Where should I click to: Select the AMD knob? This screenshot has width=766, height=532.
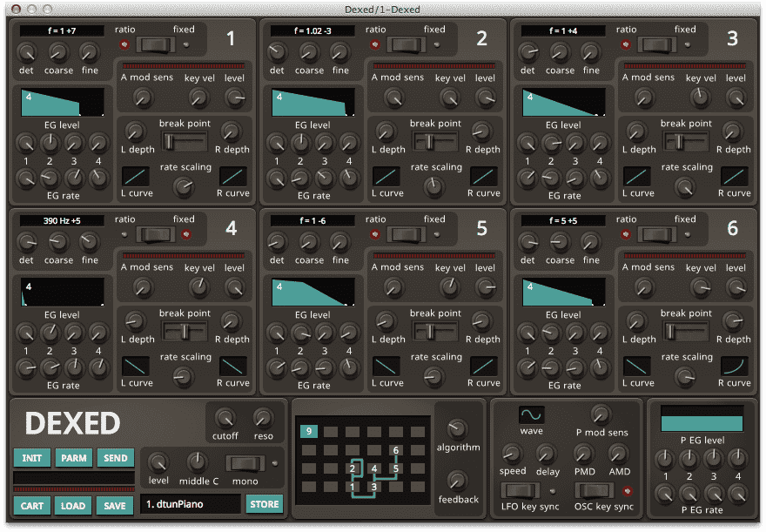click(619, 454)
